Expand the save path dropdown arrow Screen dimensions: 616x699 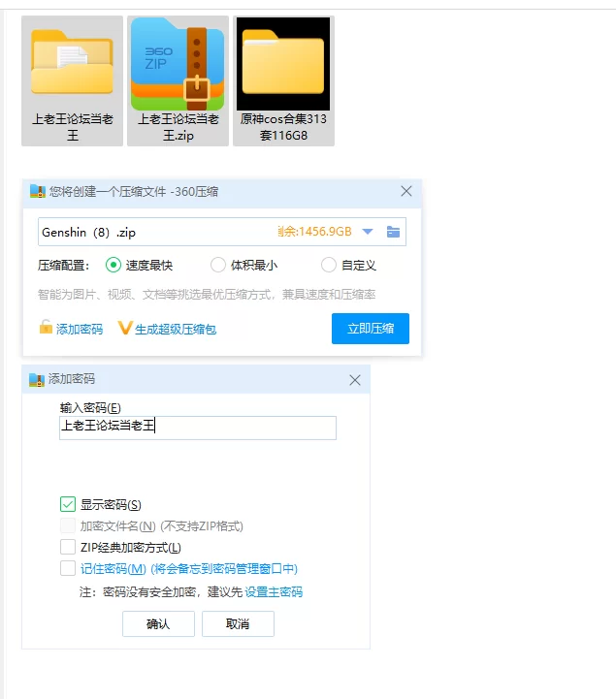[368, 232]
